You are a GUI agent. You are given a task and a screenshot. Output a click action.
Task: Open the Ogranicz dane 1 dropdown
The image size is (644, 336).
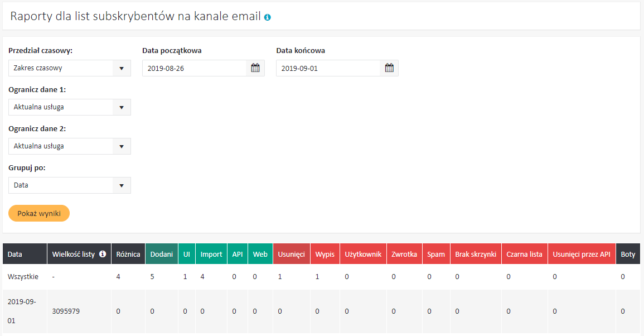[69, 107]
